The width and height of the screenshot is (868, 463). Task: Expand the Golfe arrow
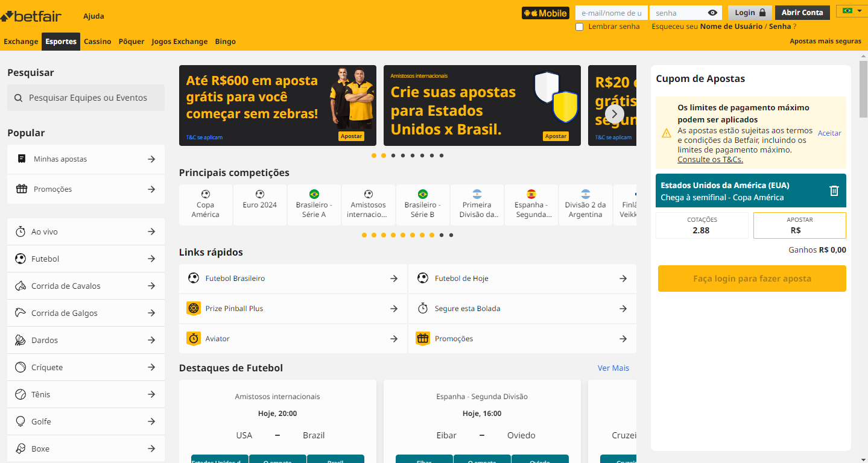point(151,421)
